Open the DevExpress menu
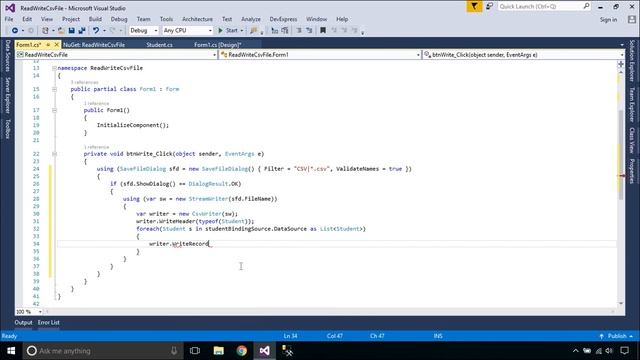The width and height of the screenshot is (640, 360). [x=283, y=19]
